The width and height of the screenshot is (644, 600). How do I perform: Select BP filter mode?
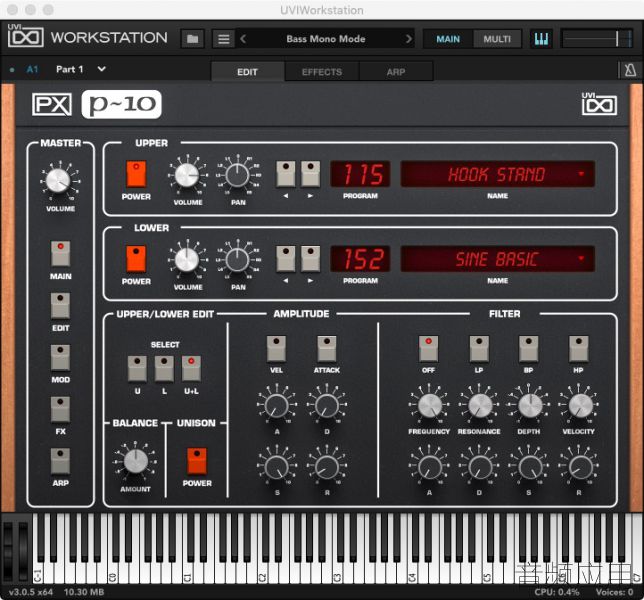[529, 349]
